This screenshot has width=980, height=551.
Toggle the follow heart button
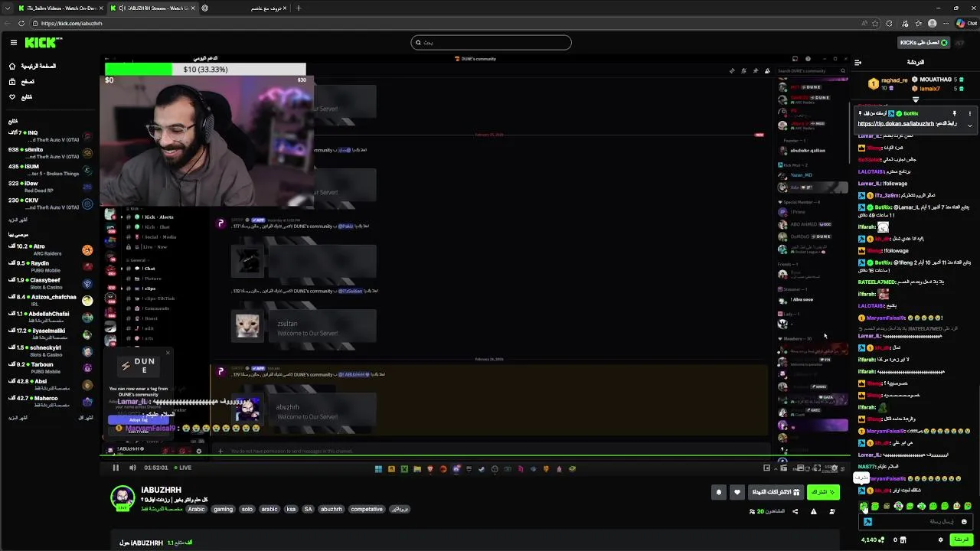click(737, 492)
